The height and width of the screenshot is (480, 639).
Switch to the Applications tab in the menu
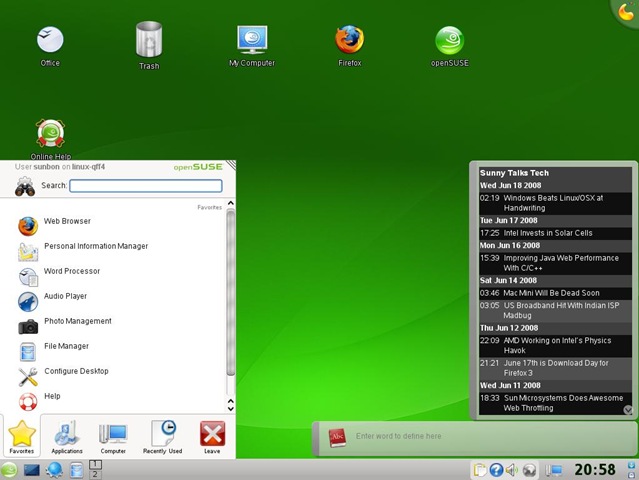click(x=67, y=437)
